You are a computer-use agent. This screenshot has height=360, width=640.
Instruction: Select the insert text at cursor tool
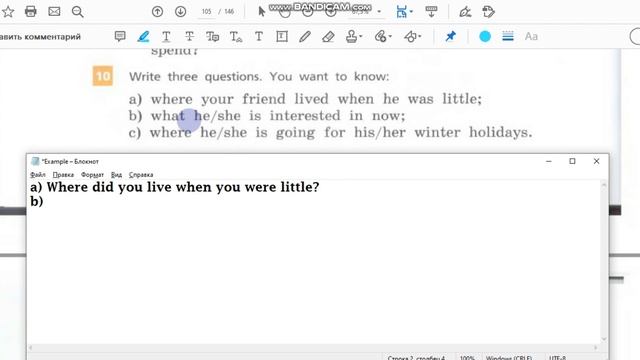[x=236, y=37]
